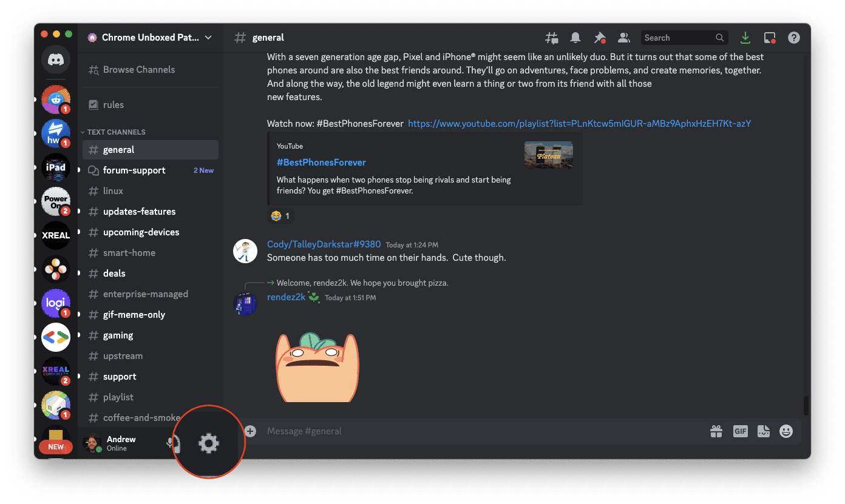Image resolution: width=845 pixels, height=504 pixels.
Task: Show pinned messages
Action: [x=600, y=38]
